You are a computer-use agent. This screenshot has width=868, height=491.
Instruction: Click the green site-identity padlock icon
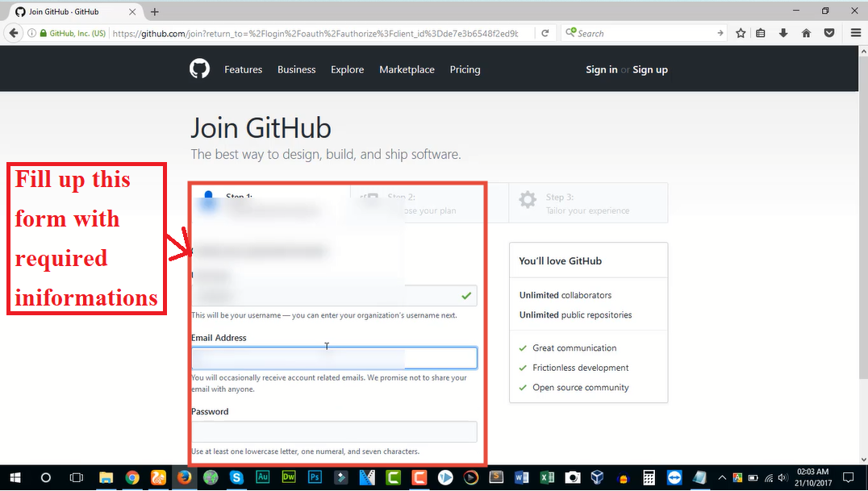pos(44,33)
